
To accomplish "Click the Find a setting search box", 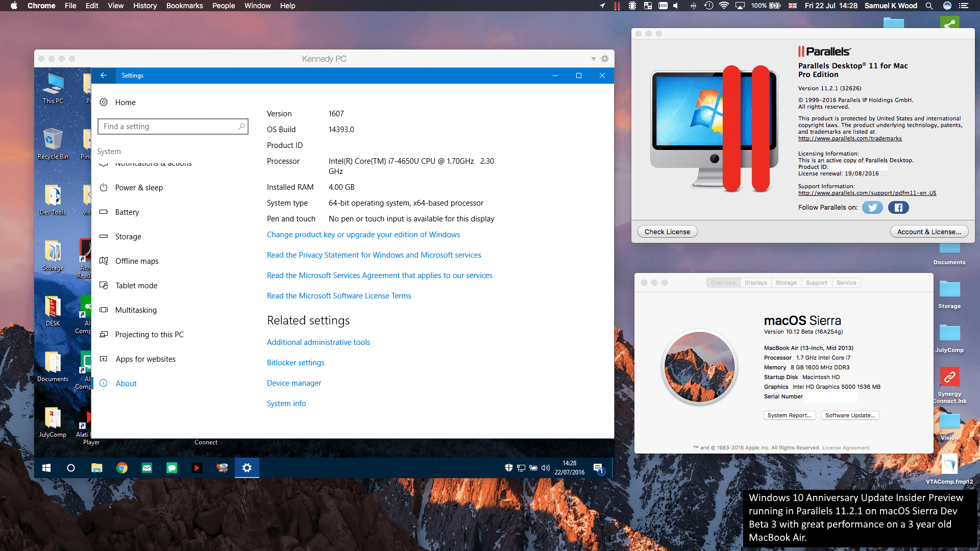I will pyautogui.click(x=173, y=127).
